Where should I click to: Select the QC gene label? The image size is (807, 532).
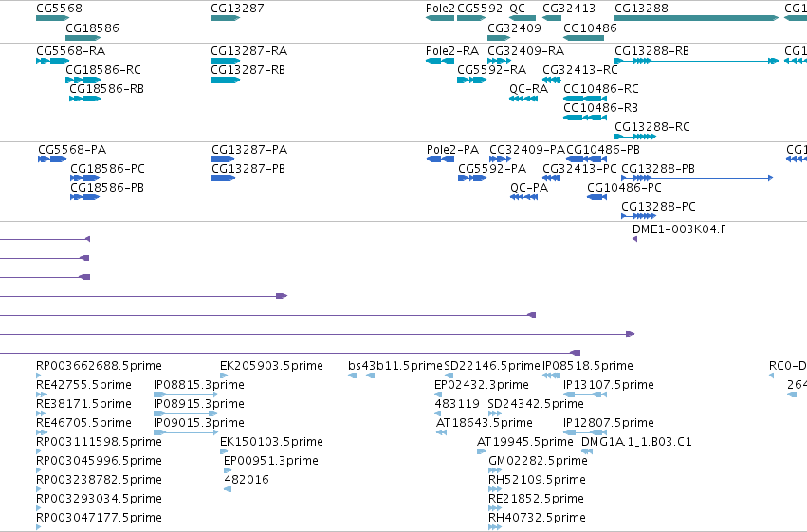coord(517,9)
